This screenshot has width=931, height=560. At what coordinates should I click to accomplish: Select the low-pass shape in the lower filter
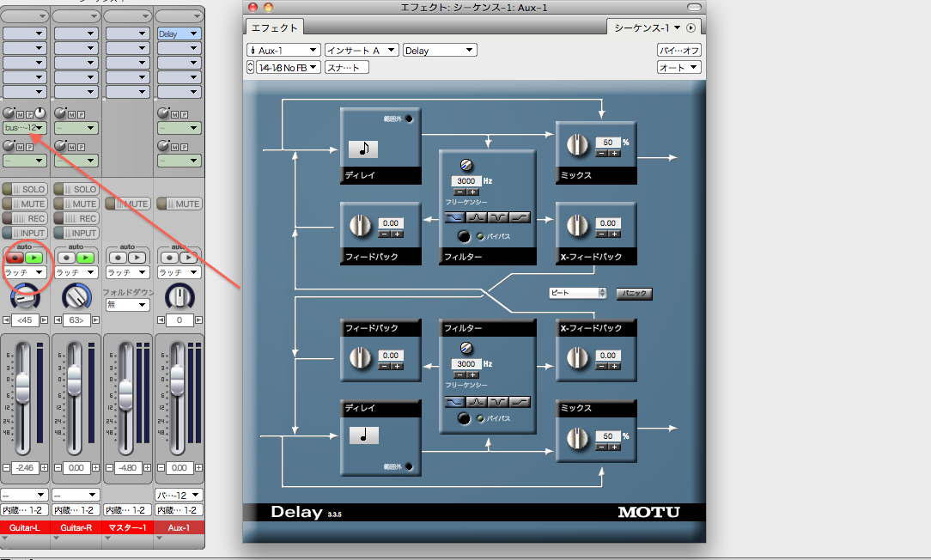[x=455, y=402]
